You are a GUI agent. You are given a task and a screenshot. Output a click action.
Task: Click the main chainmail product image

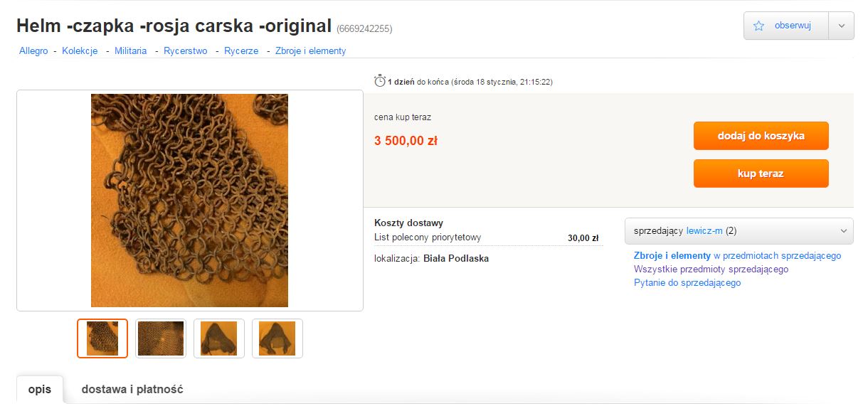[189, 201]
